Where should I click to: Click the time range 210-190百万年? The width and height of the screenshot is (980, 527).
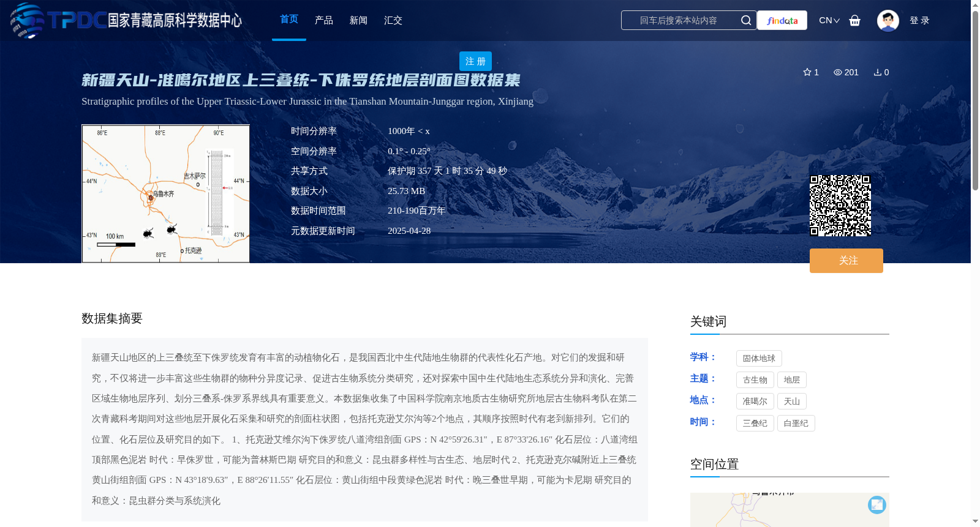point(417,211)
